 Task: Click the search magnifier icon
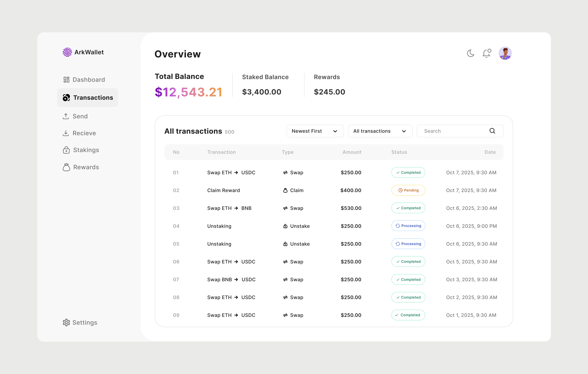[492, 131]
